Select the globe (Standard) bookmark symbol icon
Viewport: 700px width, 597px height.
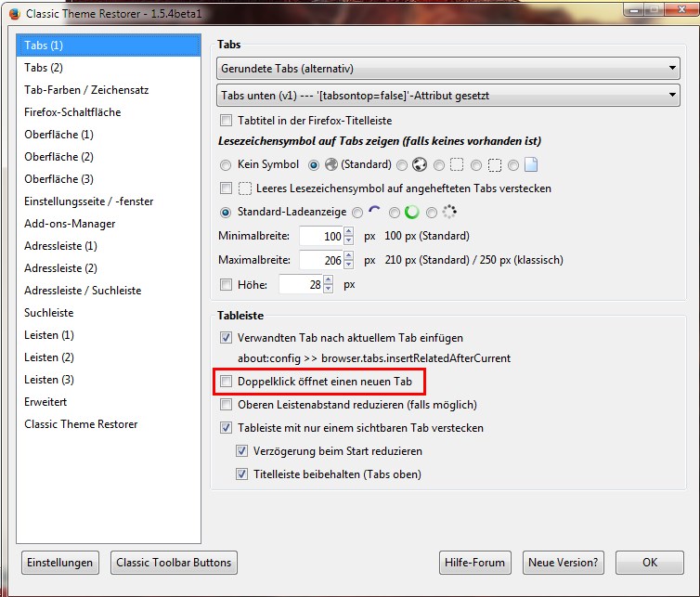point(331,164)
